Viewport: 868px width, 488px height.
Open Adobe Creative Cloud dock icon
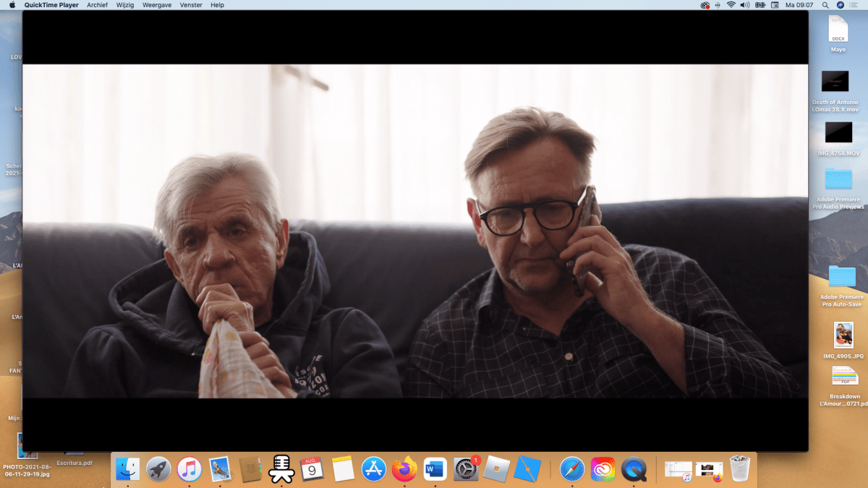[x=603, y=470]
